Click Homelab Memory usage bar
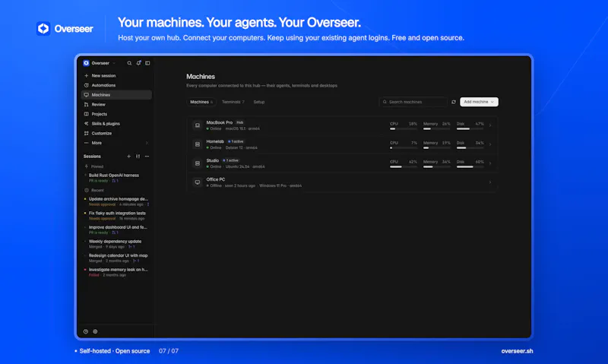The width and height of the screenshot is (608, 364). [x=436, y=147]
